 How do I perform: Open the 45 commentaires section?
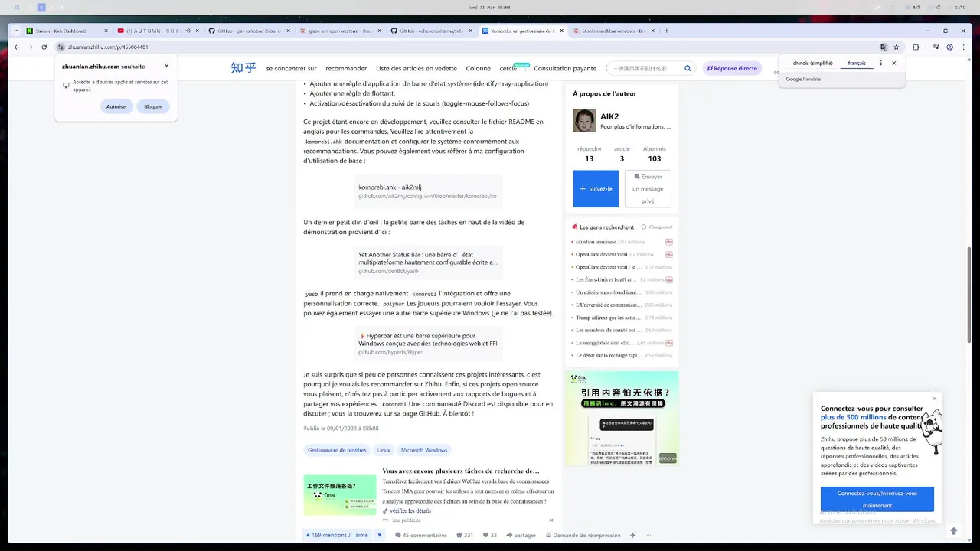(x=421, y=535)
